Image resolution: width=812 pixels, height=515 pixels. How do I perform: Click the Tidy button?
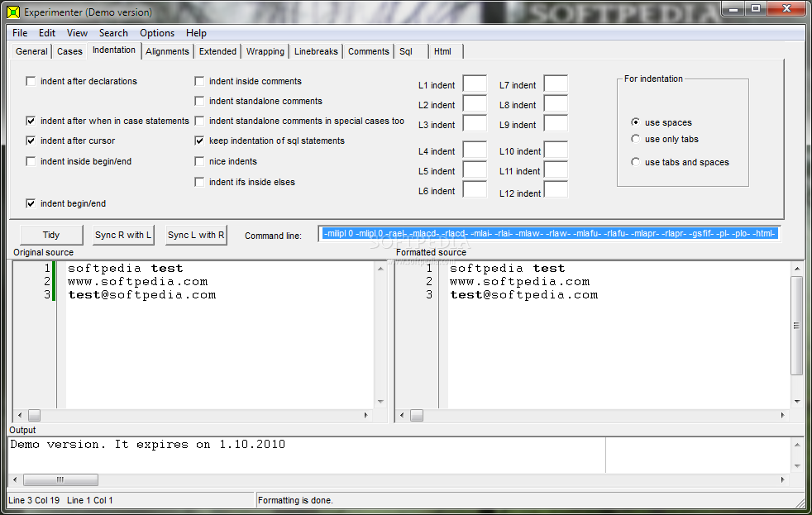pyautogui.click(x=51, y=235)
